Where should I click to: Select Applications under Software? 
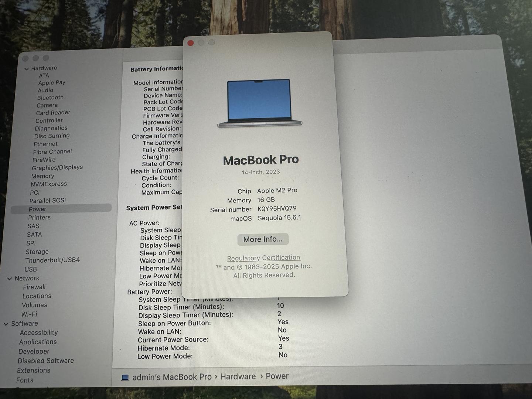[x=38, y=342]
